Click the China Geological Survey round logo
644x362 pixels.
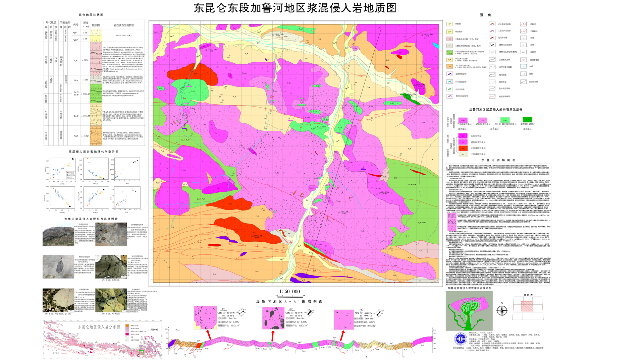coord(461,339)
